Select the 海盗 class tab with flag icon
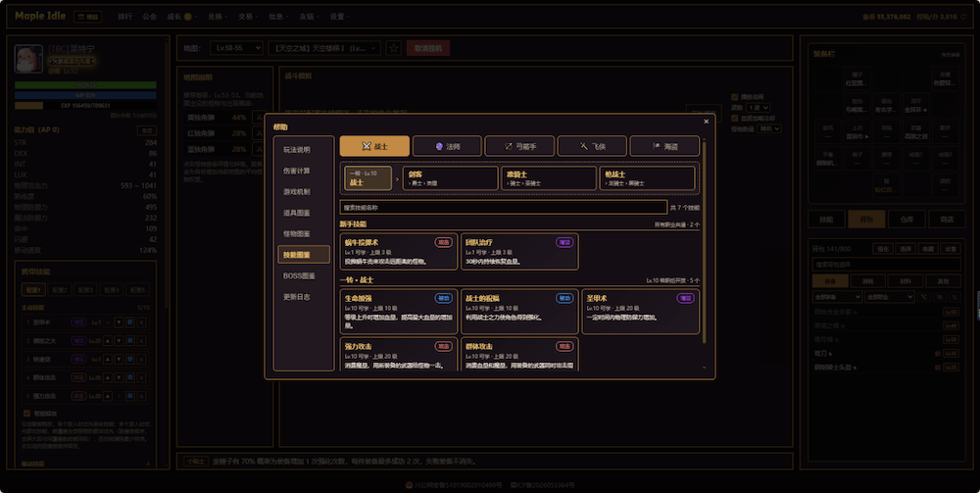This screenshot has height=493, width=980. pos(664,146)
